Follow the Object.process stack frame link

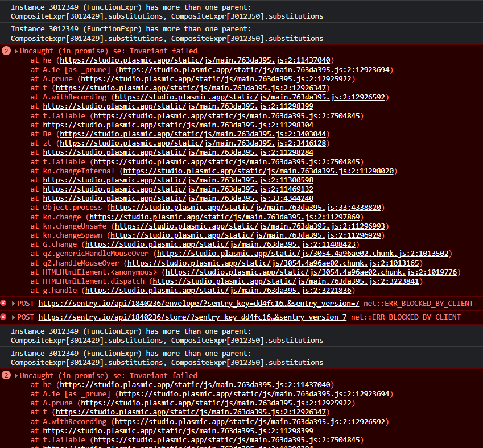point(246,208)
